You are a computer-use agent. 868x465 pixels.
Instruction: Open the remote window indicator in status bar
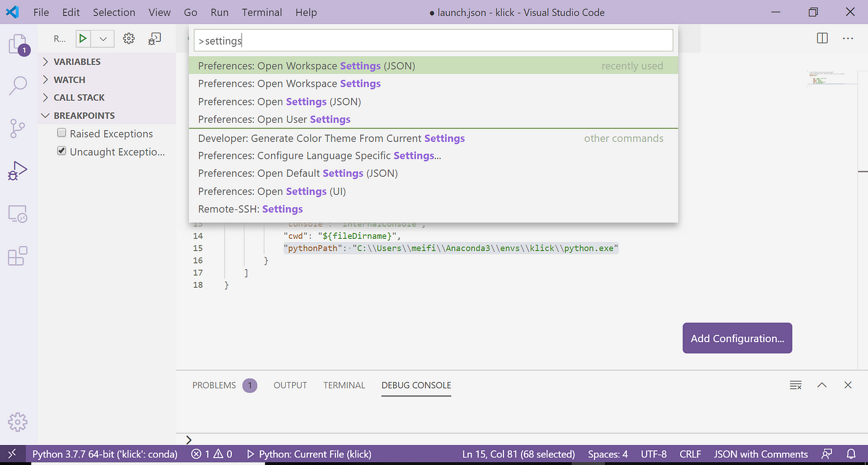click(12, 454)
